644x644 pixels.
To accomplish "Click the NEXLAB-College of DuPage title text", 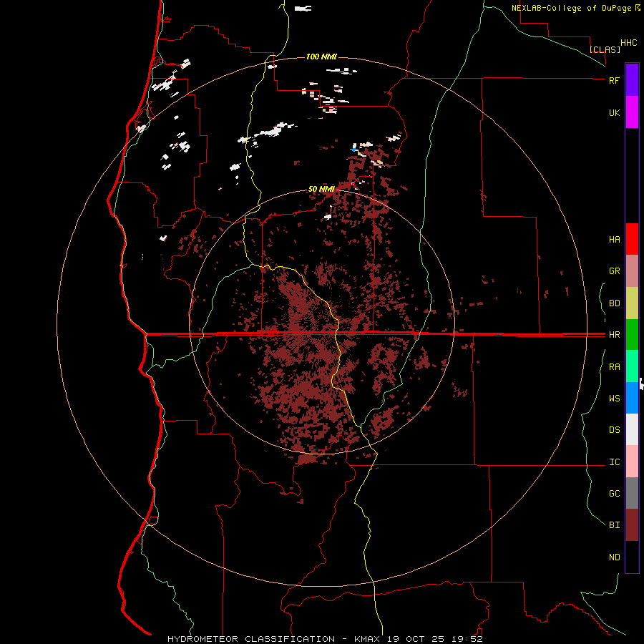I will [x=571, y=8].
